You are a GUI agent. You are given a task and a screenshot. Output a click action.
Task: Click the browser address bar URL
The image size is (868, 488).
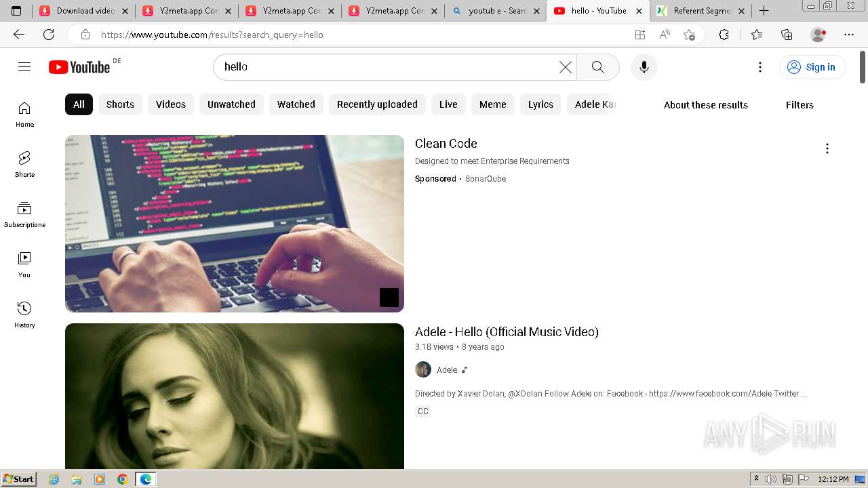pyautogui.click(x=212, y=35)
